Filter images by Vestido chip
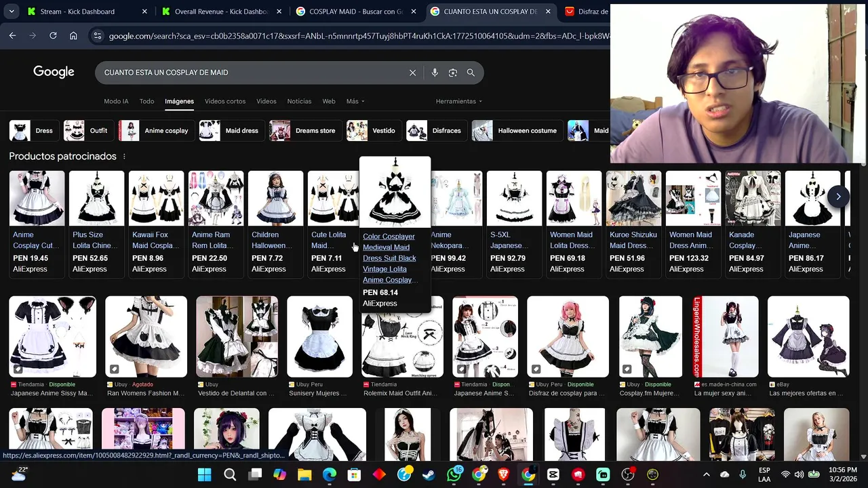 pyautogui.click(x=374, y=131)
